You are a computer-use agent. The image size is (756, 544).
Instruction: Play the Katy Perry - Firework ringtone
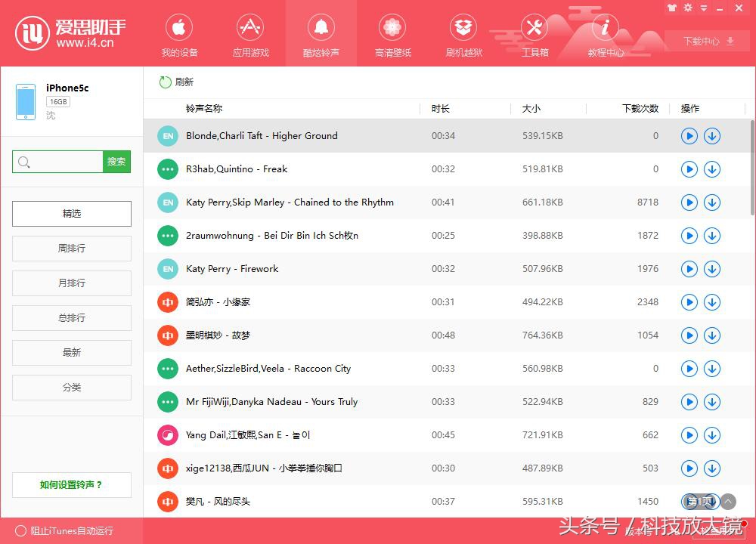[x=689, y=269]
